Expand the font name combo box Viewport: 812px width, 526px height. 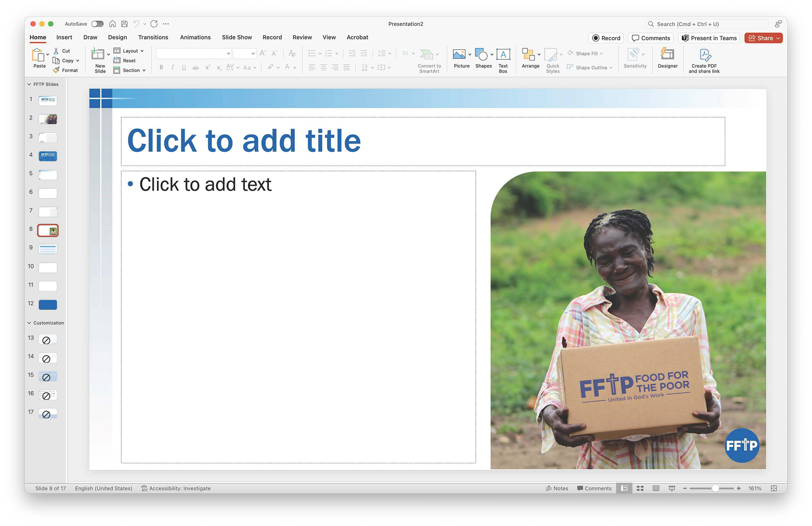point(228,54)
